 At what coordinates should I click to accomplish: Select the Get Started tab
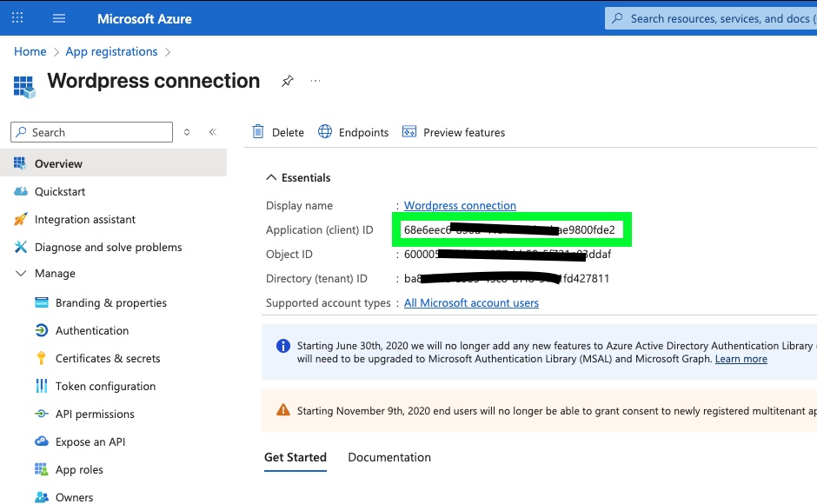[296, 457]
